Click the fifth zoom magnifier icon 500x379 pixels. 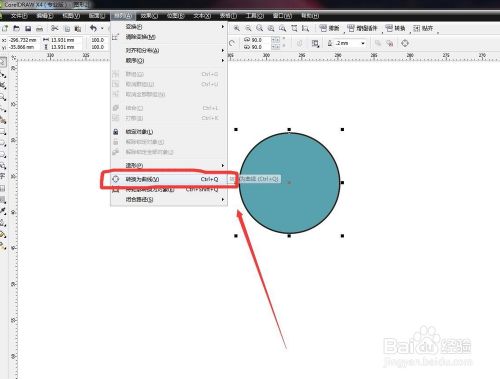pos(282,29)
